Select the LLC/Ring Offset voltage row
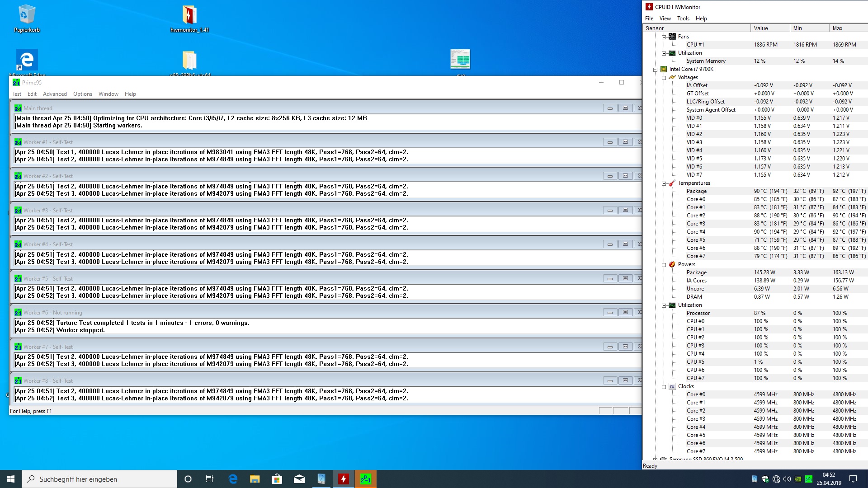Viewport: 868px width, 488px height. click(755, 102)
